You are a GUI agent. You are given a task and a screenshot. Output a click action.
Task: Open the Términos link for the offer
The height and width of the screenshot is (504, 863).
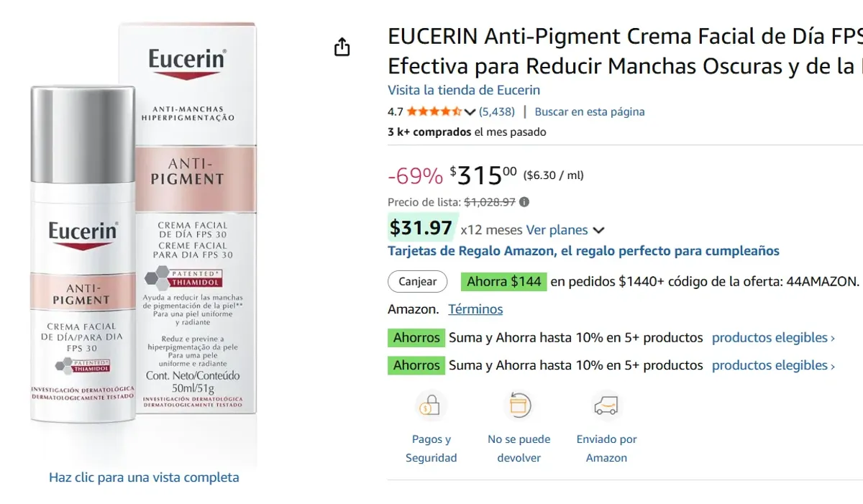(475, 309)
